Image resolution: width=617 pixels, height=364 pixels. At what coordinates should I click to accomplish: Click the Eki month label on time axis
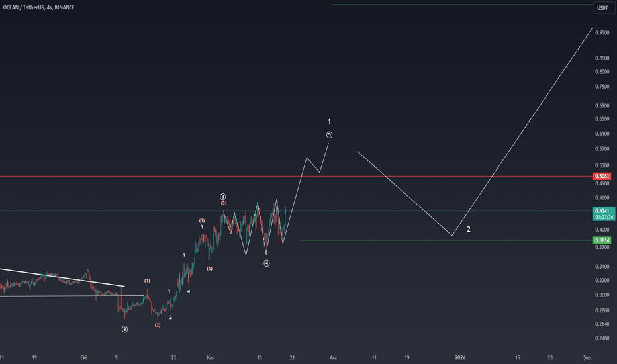pos(83,357)
